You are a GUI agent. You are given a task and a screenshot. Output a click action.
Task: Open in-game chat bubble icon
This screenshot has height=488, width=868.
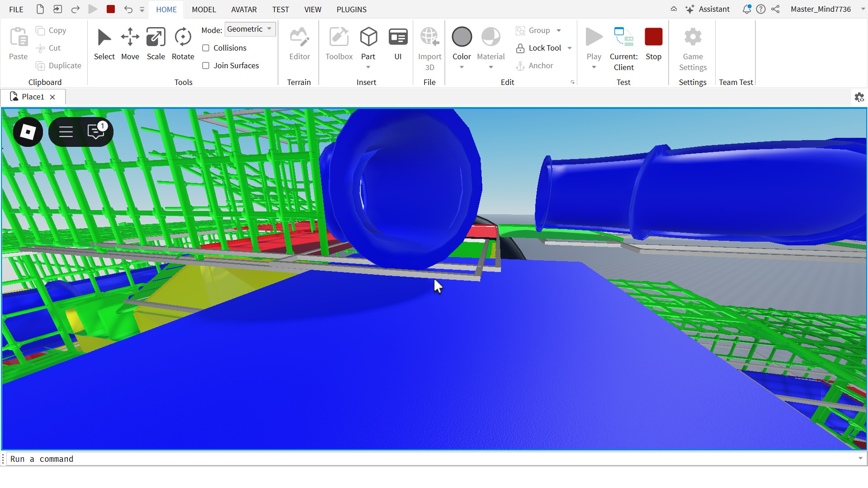(x=96, y=132)
